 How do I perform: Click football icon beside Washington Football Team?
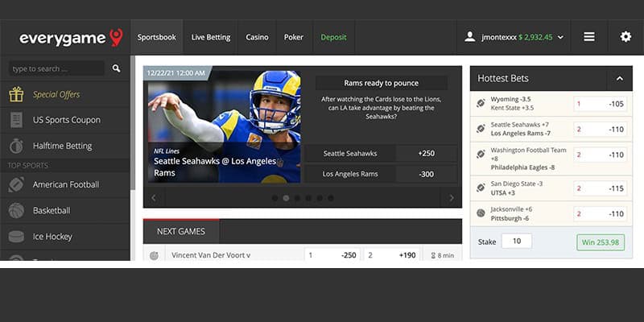pos(481,155)
